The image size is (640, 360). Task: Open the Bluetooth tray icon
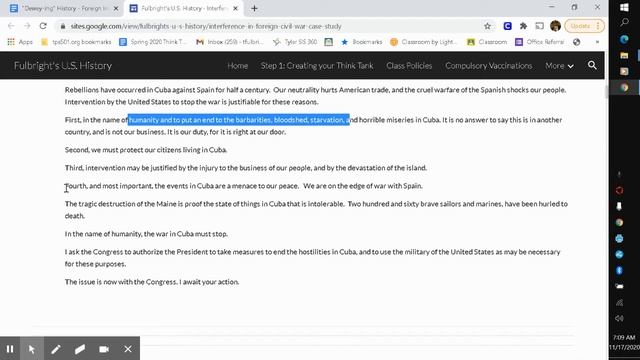point(619,270)
